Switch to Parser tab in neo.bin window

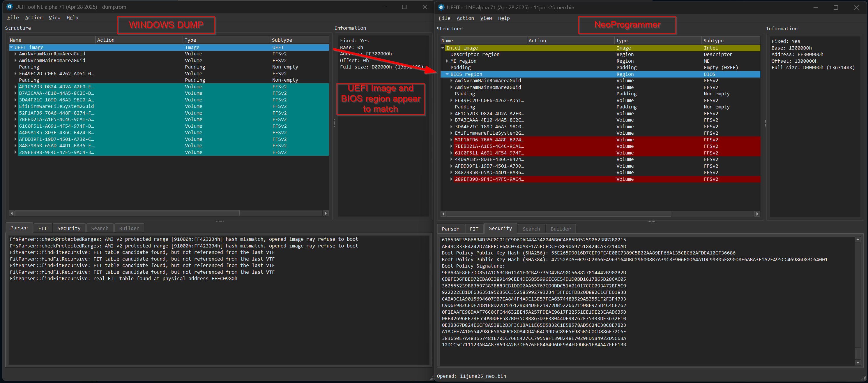point(450,229)
